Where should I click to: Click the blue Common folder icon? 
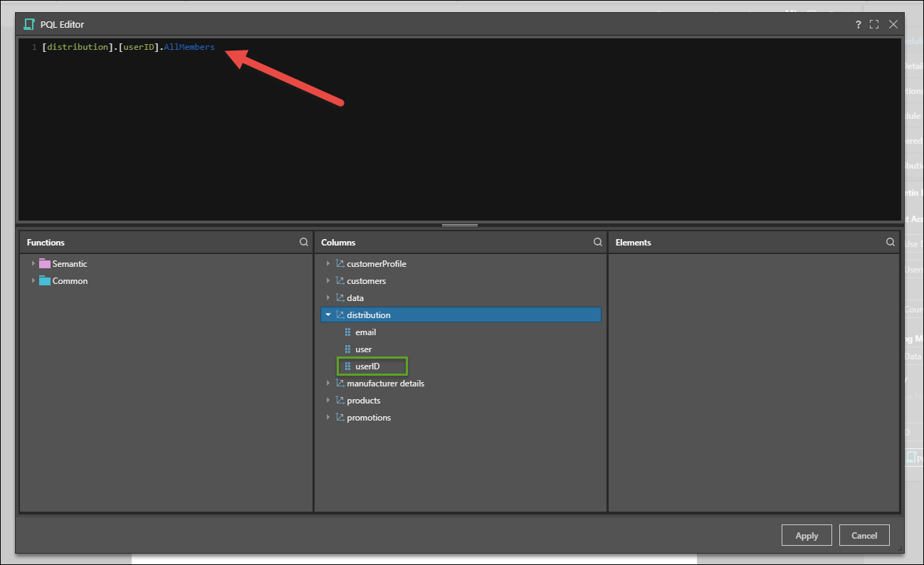coord(45,281)
